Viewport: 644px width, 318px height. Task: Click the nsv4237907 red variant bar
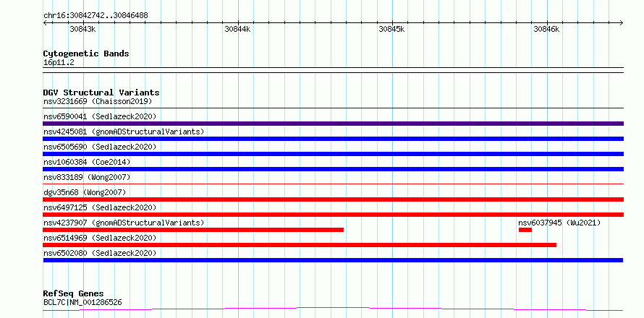193,230
